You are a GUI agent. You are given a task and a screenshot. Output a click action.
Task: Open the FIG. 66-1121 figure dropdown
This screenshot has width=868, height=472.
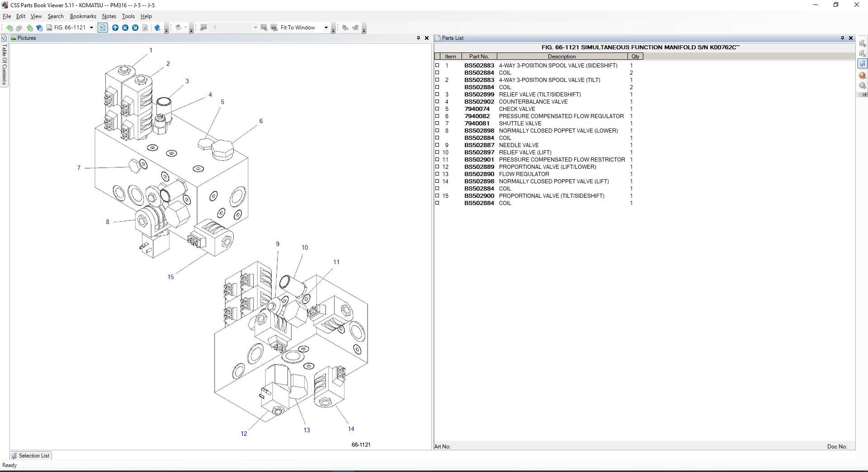[91, 28]
